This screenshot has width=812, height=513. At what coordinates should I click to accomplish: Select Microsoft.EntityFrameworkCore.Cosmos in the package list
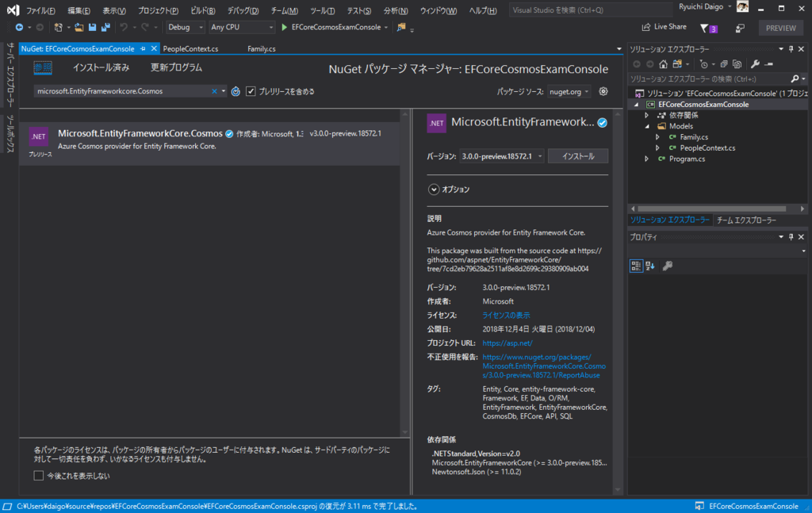point(209,144)
